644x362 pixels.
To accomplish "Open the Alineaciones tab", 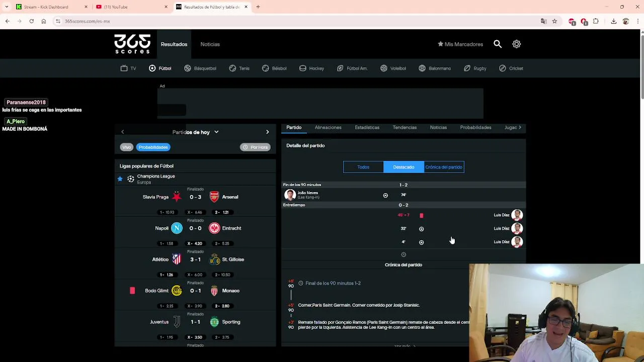I will coord(328,128).
